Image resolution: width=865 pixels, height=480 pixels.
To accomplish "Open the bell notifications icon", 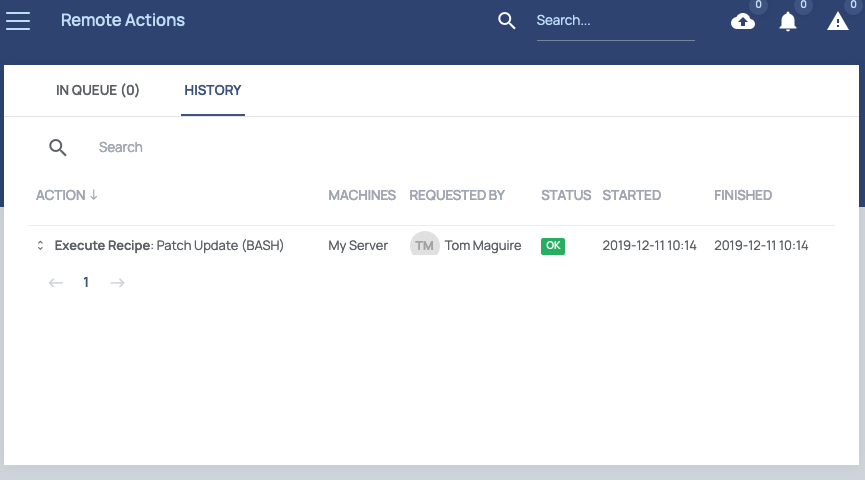I will click(x=788, y=22).
